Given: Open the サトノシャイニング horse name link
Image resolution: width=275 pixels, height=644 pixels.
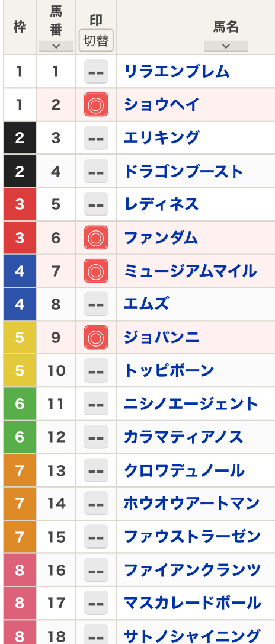Looking at the screenshot, I should point(192,636).
